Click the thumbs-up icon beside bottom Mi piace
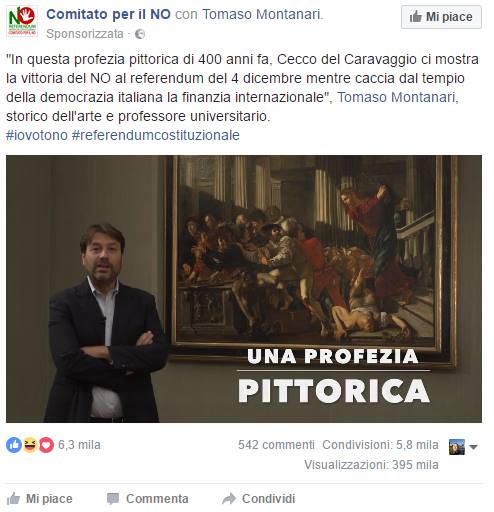494x512 pixels. pos(13,498)
